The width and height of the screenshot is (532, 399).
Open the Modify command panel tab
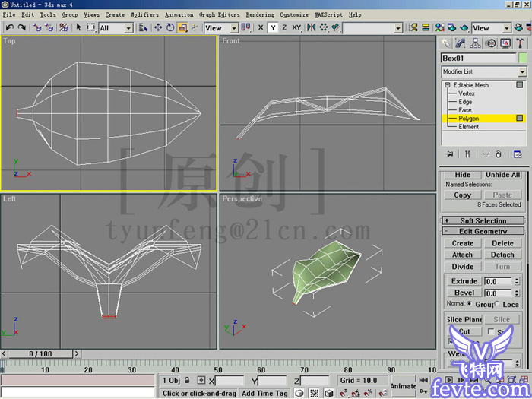coord(461,43)
